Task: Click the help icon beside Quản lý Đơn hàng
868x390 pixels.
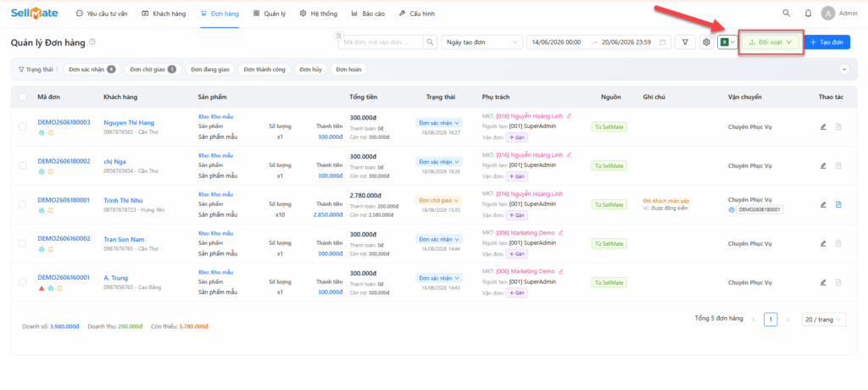Action: [x=92, y=42]
